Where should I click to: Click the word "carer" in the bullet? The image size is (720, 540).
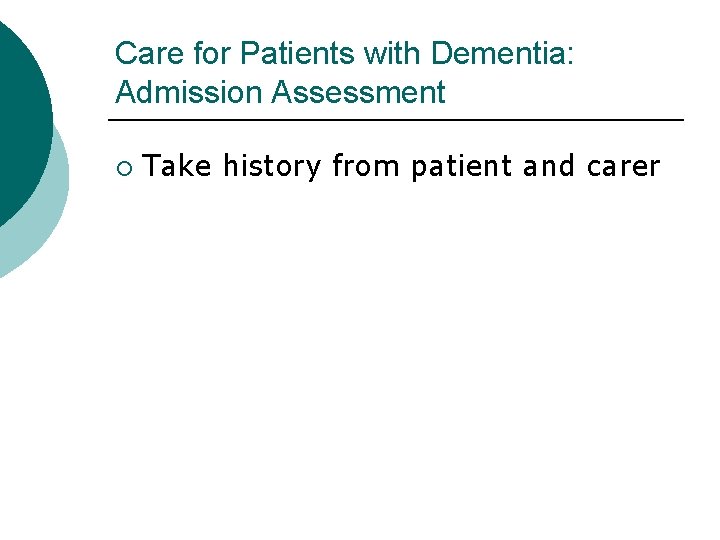point(623,166)
